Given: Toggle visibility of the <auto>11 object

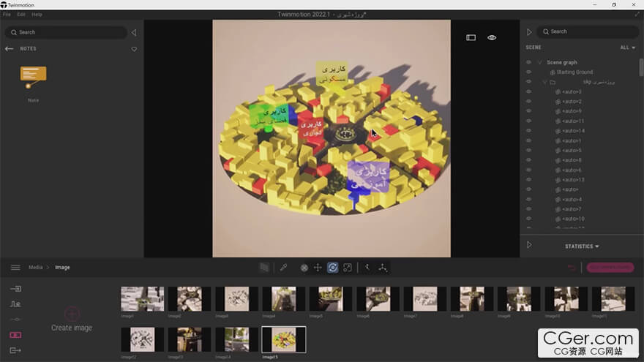Looking at the screenshot, I should click(528, 121).
